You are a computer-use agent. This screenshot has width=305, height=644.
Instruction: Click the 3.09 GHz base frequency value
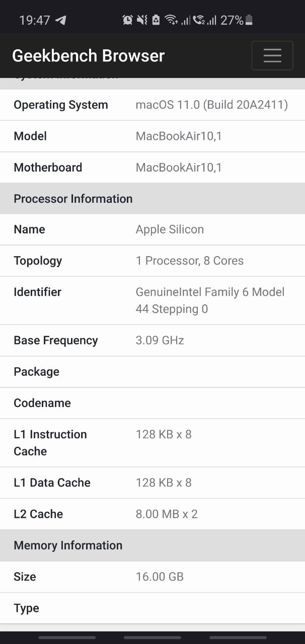160,341
